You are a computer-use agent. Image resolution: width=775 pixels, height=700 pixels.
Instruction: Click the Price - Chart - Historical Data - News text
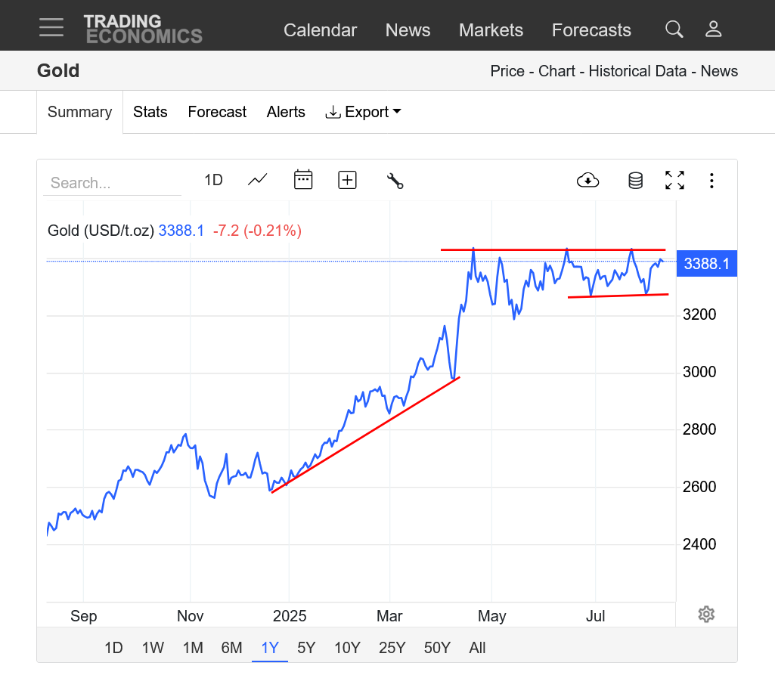(614, 71)
